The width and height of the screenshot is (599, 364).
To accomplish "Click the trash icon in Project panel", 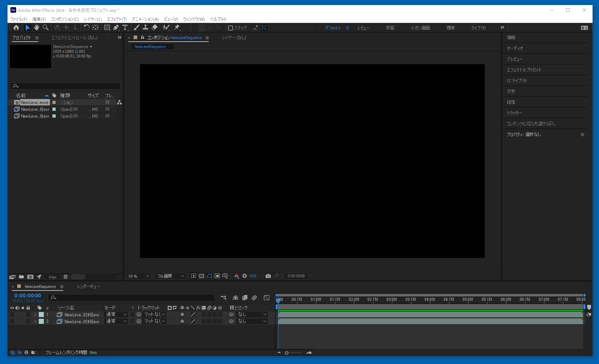I will point(65,277).
